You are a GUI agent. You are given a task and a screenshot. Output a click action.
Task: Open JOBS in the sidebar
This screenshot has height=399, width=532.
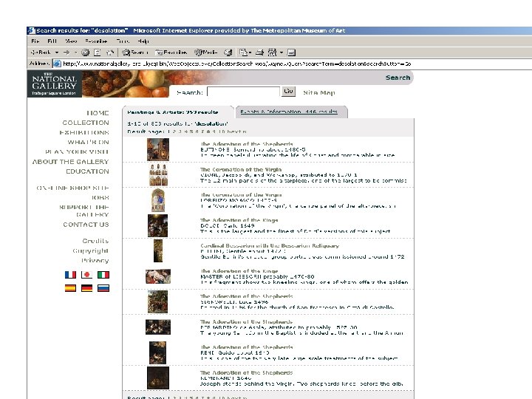coord(100,197)
